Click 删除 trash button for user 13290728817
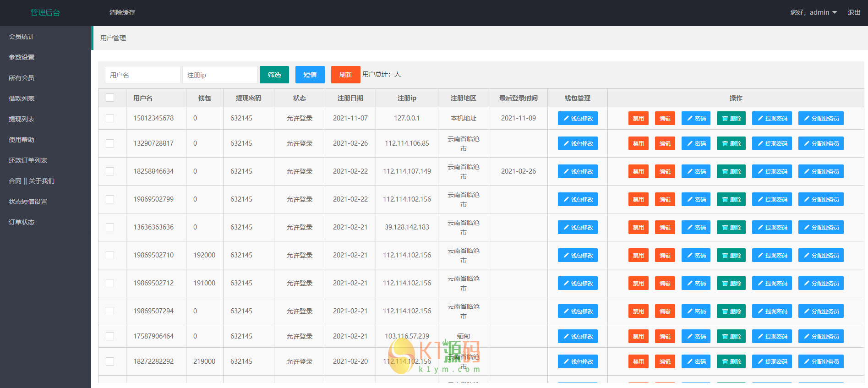Viewport: 868px width, 388px height. tap(731, 143)
